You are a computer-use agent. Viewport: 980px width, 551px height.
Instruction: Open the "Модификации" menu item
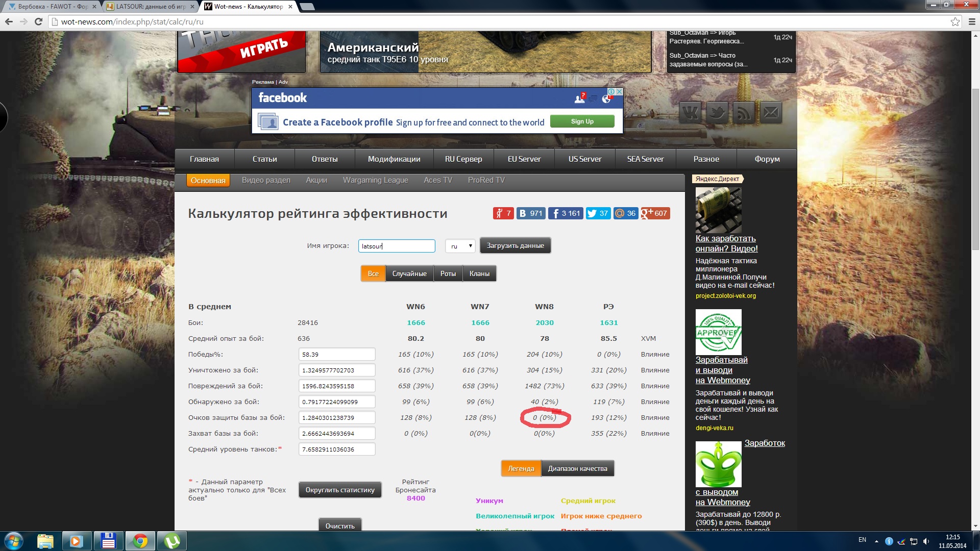point(394,159)
